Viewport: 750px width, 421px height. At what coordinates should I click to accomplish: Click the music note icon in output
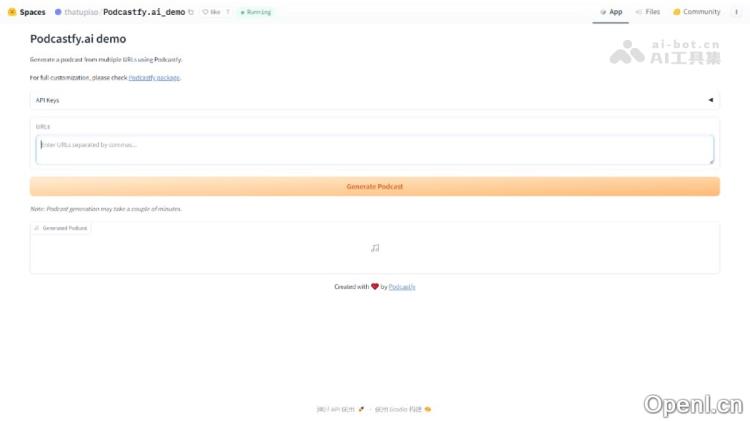374,248
